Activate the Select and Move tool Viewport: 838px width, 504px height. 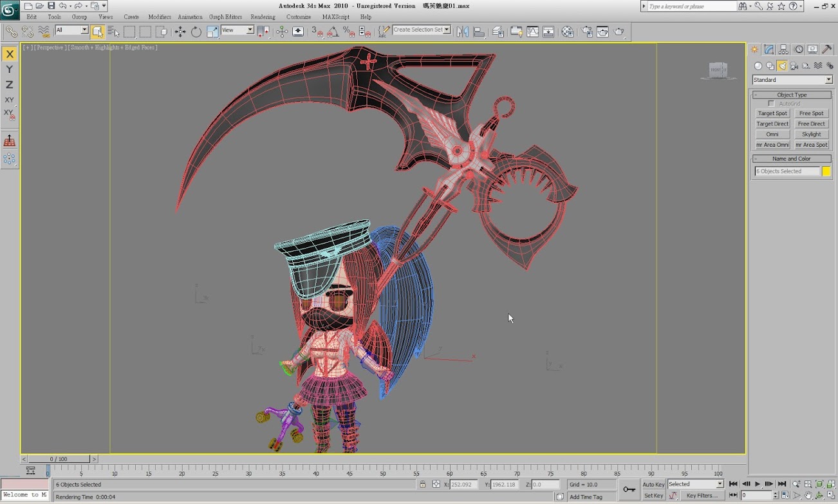(180, 31)
